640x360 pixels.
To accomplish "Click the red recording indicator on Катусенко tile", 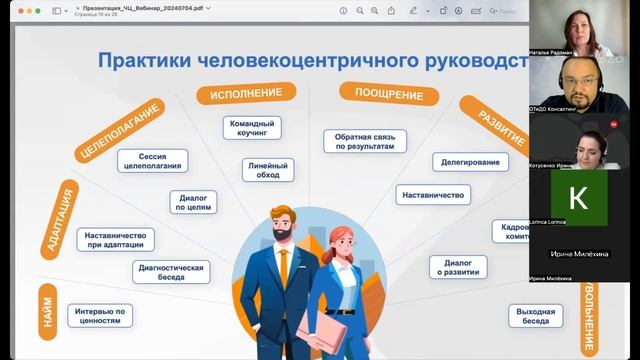I will pyautogui.click(x=614, y=124).
